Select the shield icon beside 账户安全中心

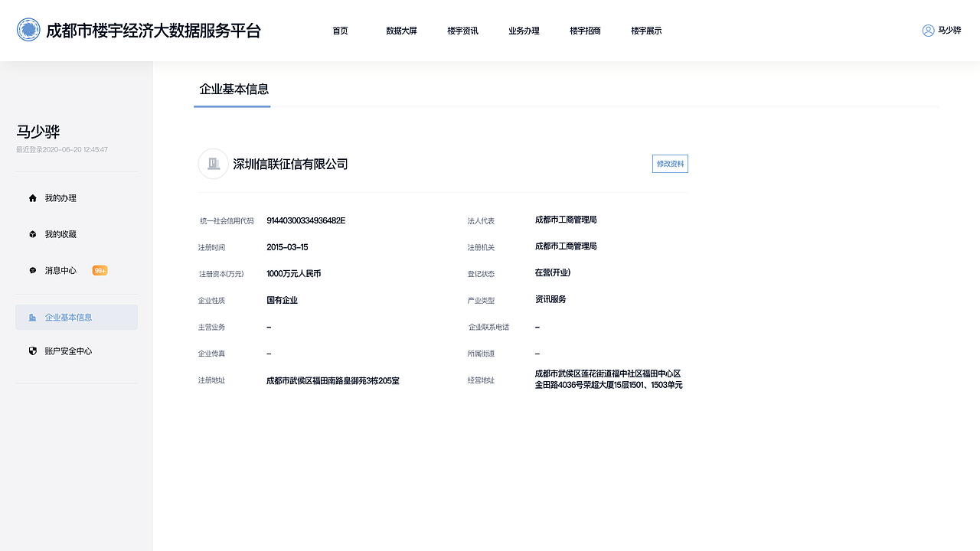(32, 350)
